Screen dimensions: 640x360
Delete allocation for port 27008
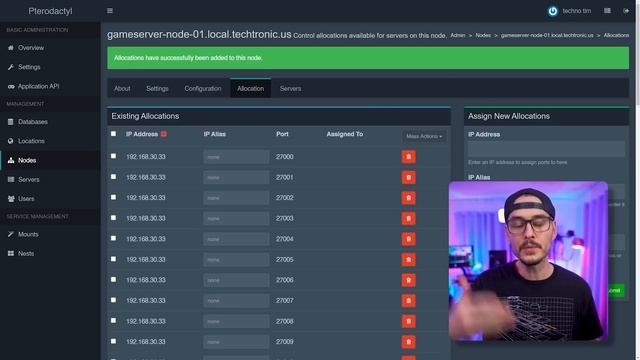(x=408, y=321)
